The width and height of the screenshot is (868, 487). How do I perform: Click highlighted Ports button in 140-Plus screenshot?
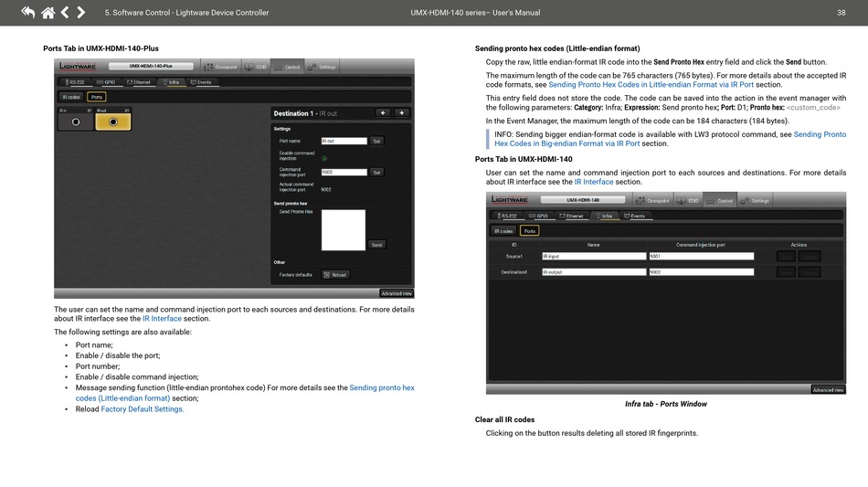[x=97, y=97]
